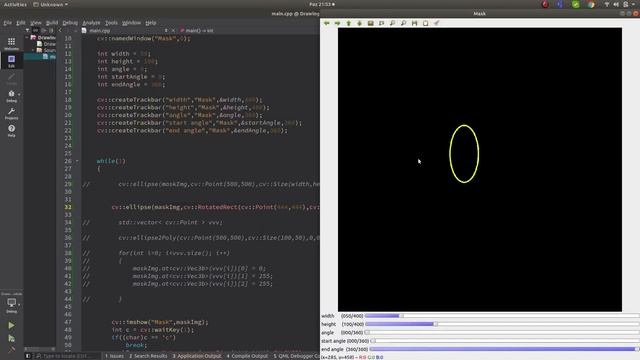Open the Edit menu

point(21,23)
